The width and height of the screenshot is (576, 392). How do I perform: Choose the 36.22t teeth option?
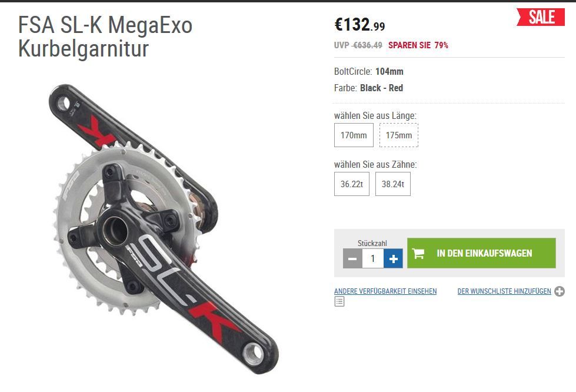pyautogui.click(x=352, y=184)
